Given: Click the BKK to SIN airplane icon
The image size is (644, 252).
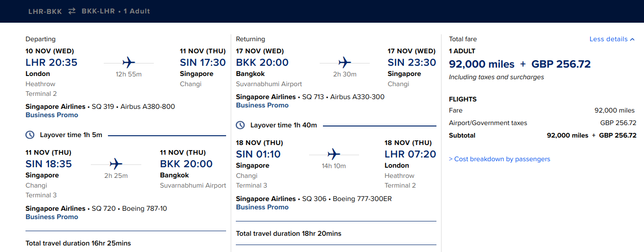Looking at the screenshot, I should 344,63.
